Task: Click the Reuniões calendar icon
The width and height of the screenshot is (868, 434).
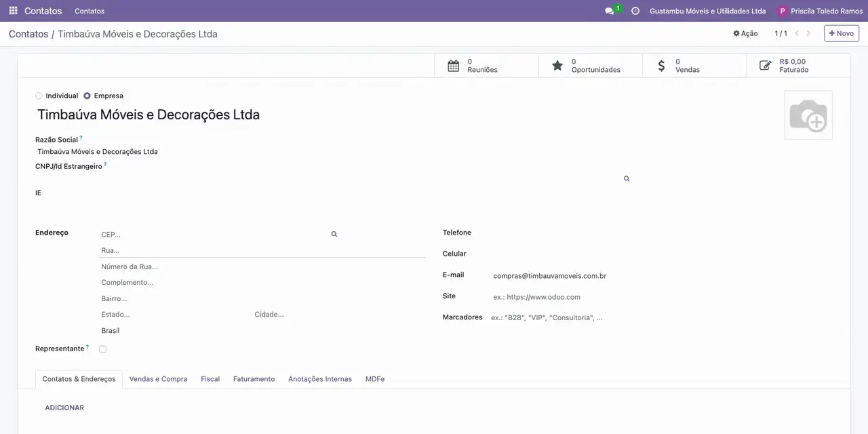Action: tap(454, 66)
